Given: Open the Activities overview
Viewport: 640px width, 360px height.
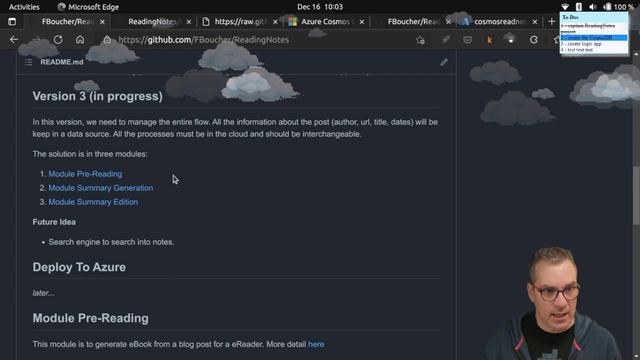Looking at the screenshot, I should pyautogui.click(x=24, y=7).
